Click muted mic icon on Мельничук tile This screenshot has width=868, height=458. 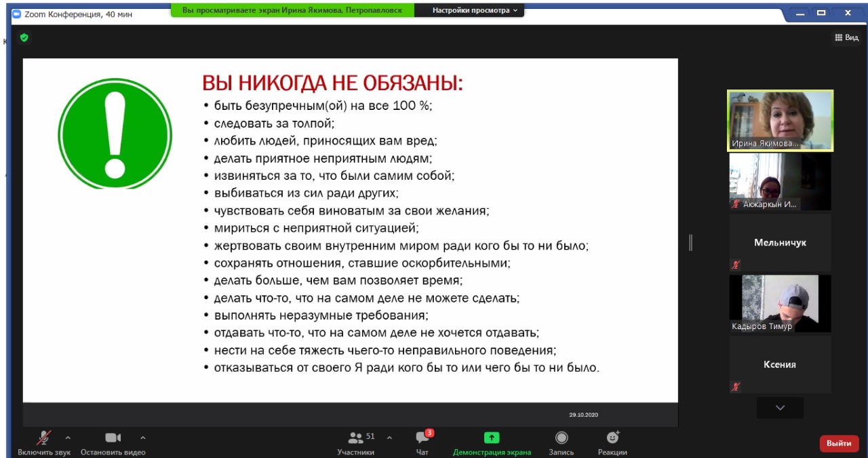coord(736,265)
